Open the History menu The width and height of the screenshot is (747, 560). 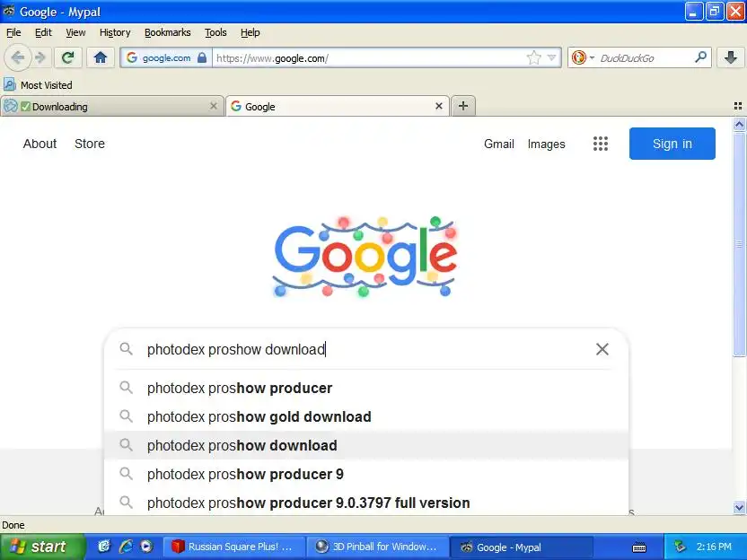coord(115,32)
